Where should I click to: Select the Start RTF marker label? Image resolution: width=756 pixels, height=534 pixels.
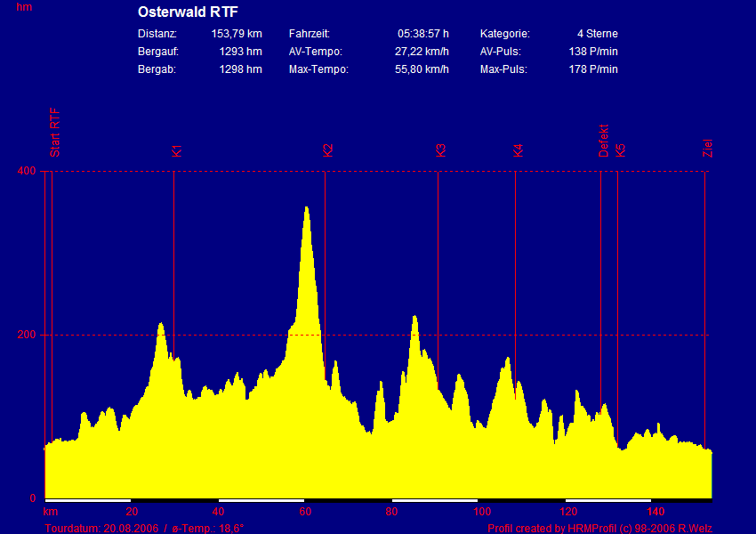(x=55, y=133)
